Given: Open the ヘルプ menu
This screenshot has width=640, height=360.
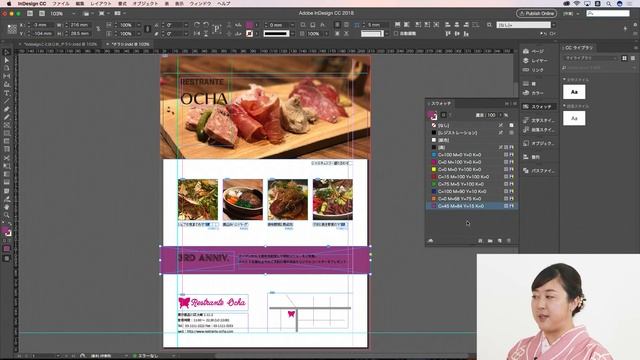Looking at the screenshot, I should pos(224,3).
